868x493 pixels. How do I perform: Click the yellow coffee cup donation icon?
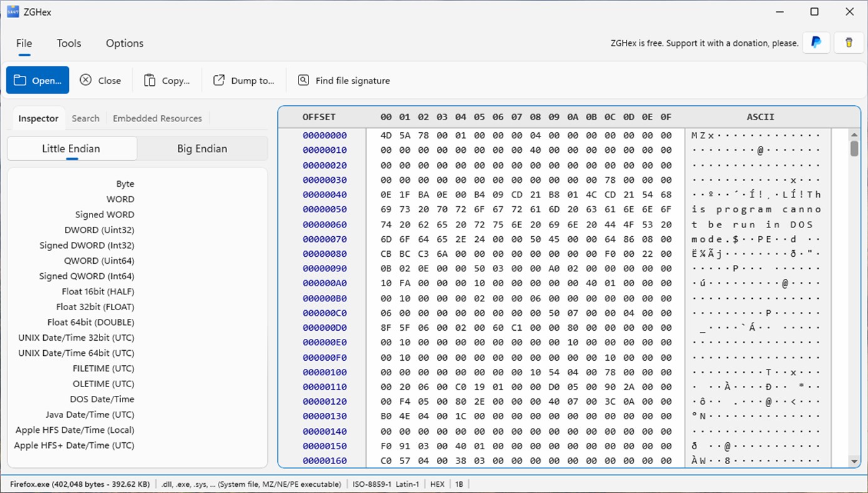point(849,43)
